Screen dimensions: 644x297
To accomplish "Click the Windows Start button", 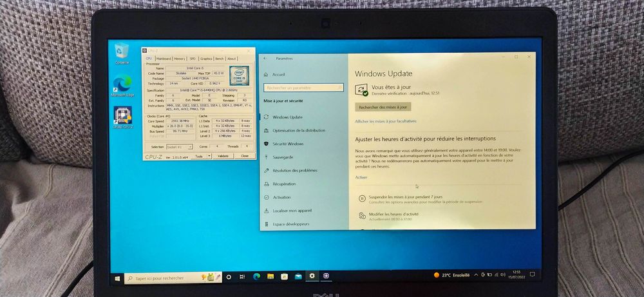I will click(x=117, y=278).
